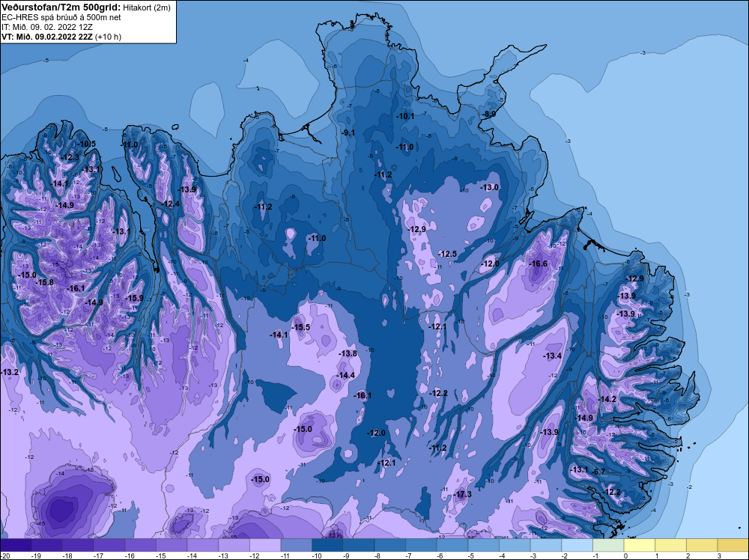Viewport: 749px width, 560px height.
Task: Click the -8.9 temperature label
Action: (488, 114)
